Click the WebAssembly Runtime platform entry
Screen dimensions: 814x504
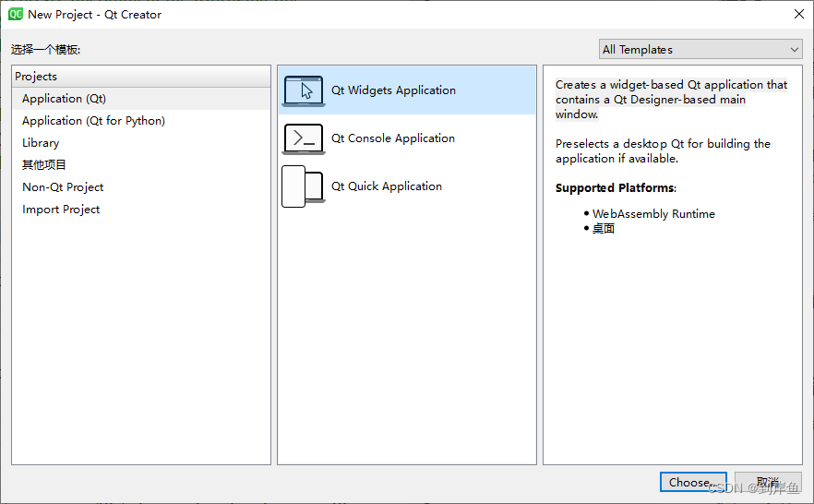653,214
